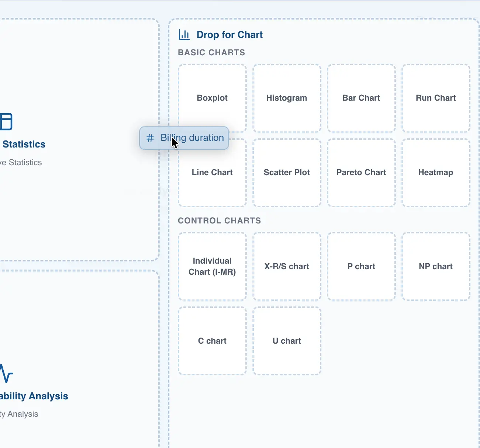Choose the Scatter Plot tile
The width and height of the screenshot is (480, 448).
point(287,173)
